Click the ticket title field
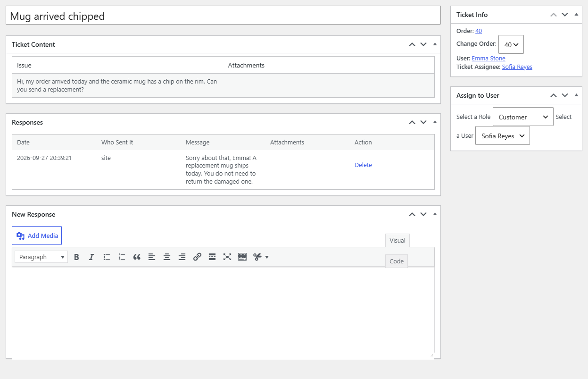The height and width of the screenshot is (379, 588). (223, 16)
